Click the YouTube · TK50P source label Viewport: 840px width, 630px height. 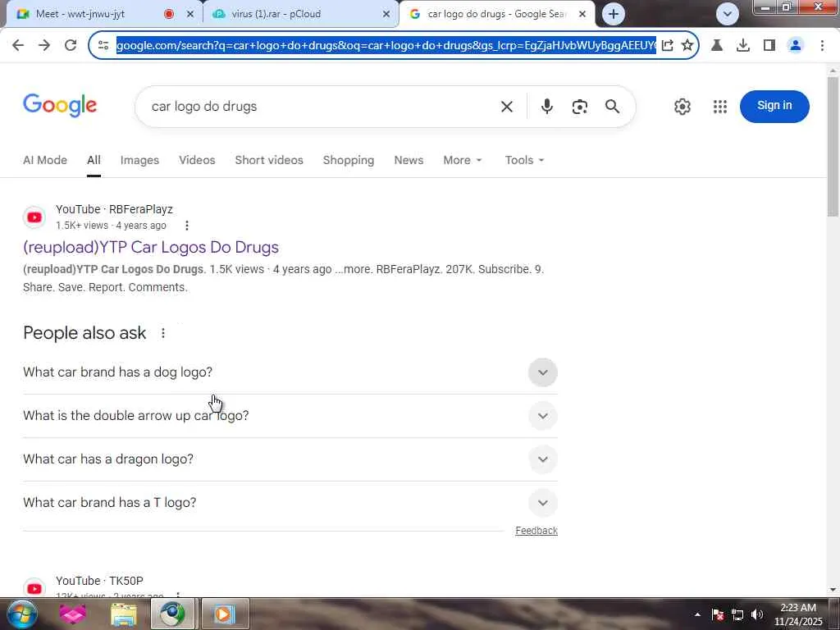click(99, 582)
